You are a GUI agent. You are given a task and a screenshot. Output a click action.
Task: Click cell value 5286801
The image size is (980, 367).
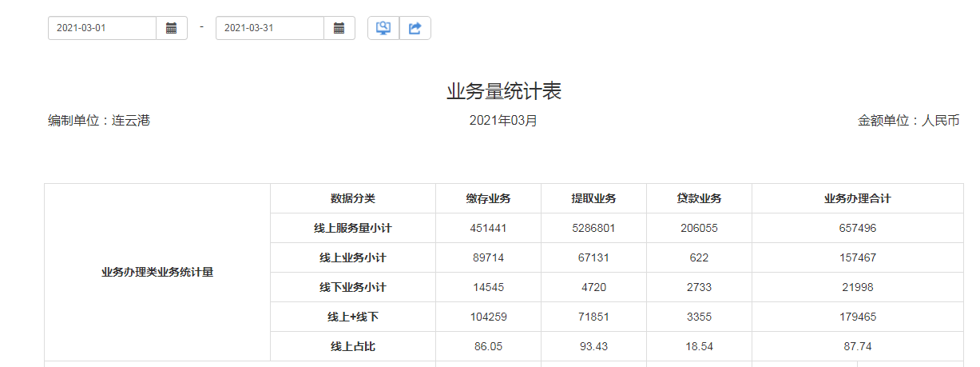click(x=593, y=228)
